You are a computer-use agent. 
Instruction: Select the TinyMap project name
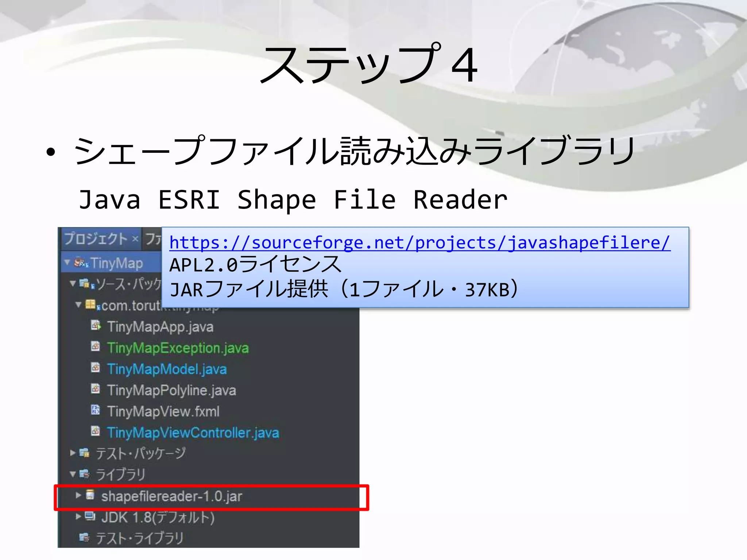[117, 263]
